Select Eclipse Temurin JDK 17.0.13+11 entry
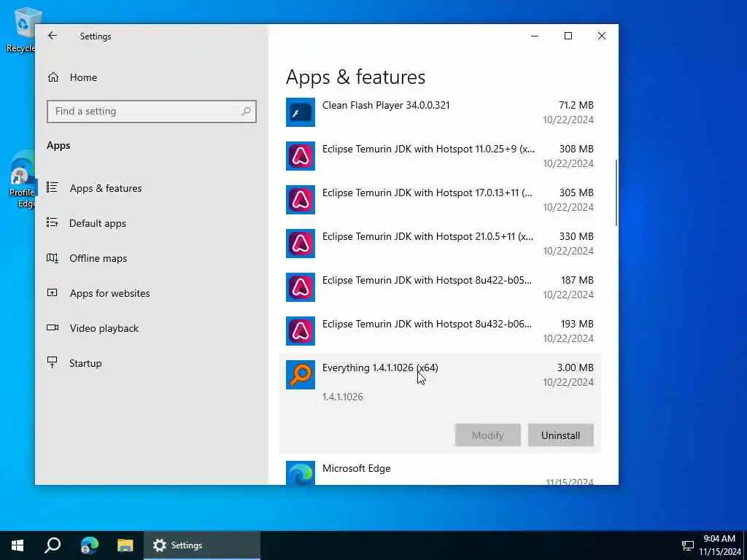The height and width of the screenshot is (560, 747). tap(440, 200)
